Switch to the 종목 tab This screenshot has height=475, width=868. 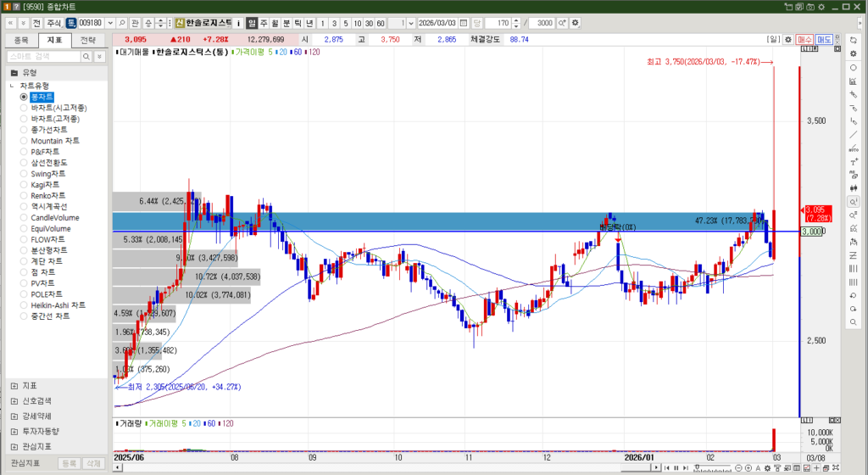(21, 40)
